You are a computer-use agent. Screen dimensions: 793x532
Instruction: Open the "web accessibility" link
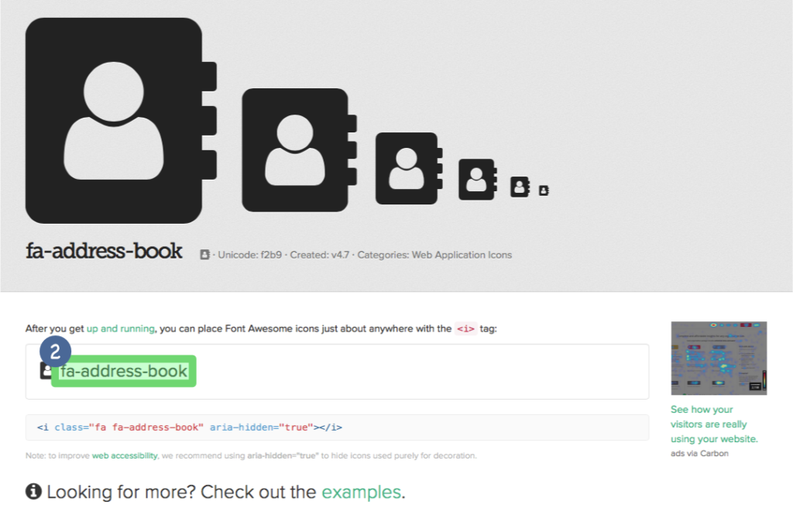point(125,455)
